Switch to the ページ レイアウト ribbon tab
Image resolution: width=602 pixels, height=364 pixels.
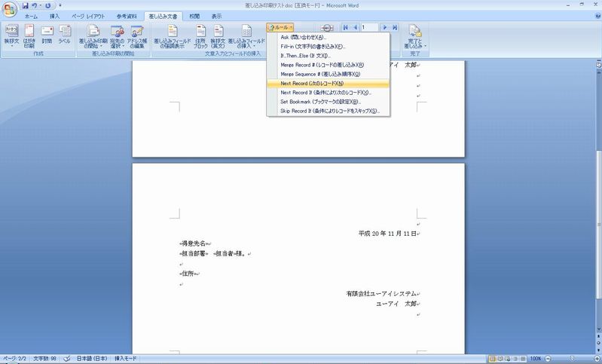click(x=88, y=16)
